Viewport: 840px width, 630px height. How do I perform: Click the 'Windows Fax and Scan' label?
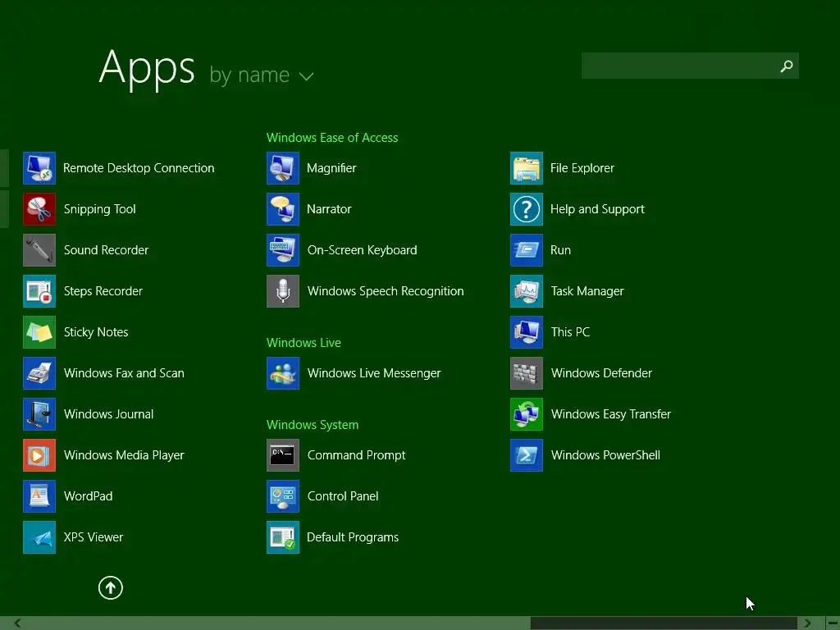tap(124, 373)
